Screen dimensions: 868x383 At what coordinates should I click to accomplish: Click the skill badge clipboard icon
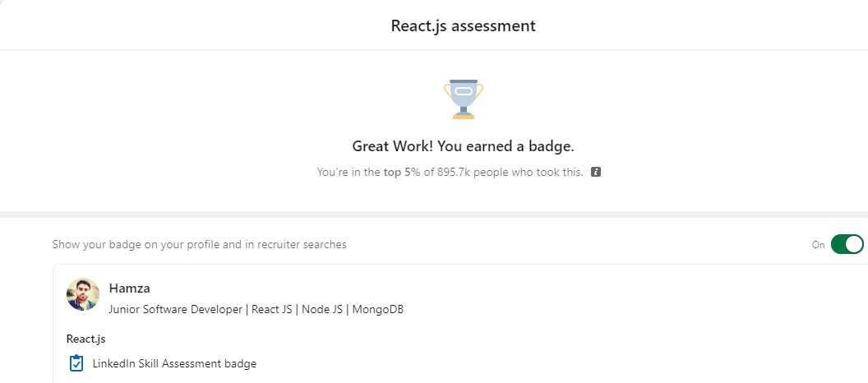pos(76,363)
